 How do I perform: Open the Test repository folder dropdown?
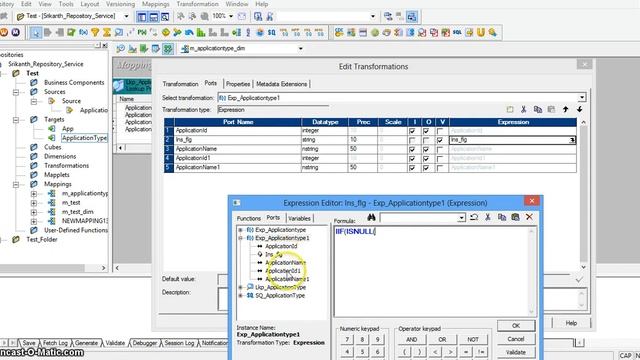(x=127, y=16)
